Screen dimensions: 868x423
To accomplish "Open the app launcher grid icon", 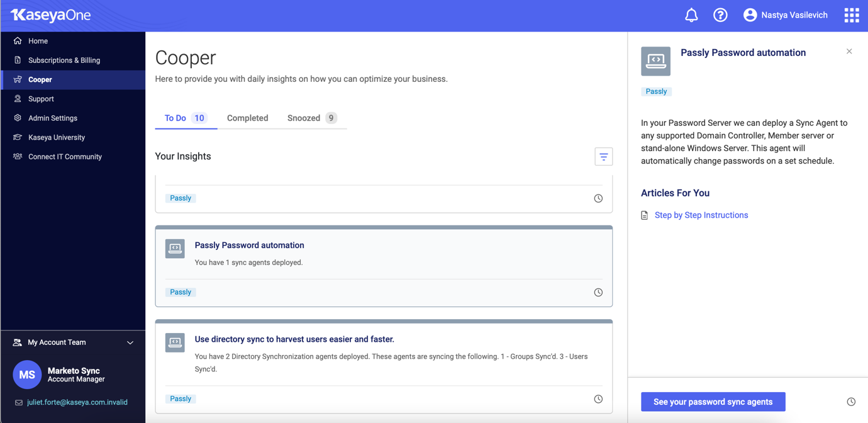I will pos(851,15).
